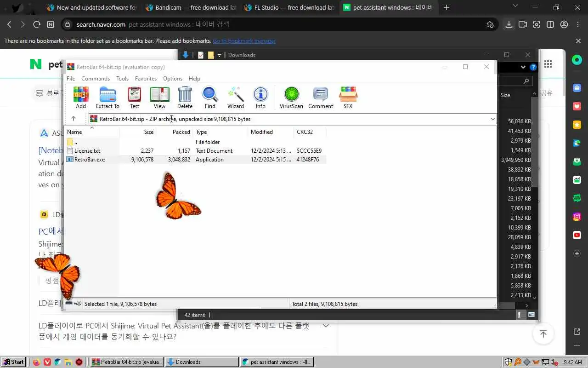Click the Extract To toolbar icon
The height and width of the screenshot is (368, 588).
(x=107, y=98)
